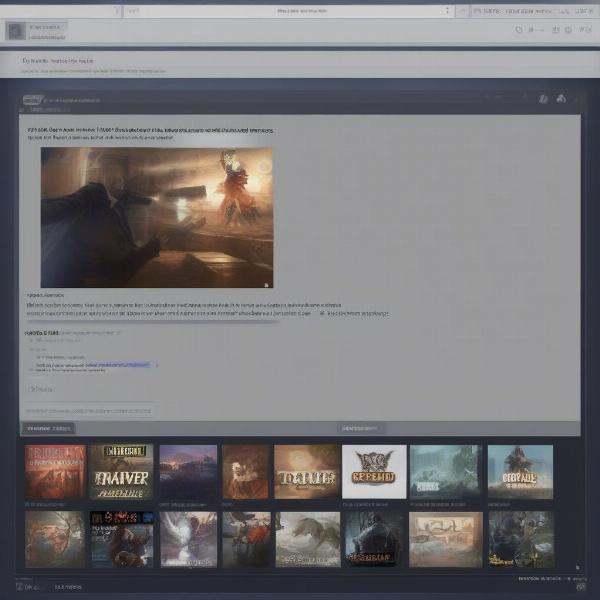Open the address bar up-down stepper arrows
The width and height of the screenshot is (600, 600).
point(447,11)
